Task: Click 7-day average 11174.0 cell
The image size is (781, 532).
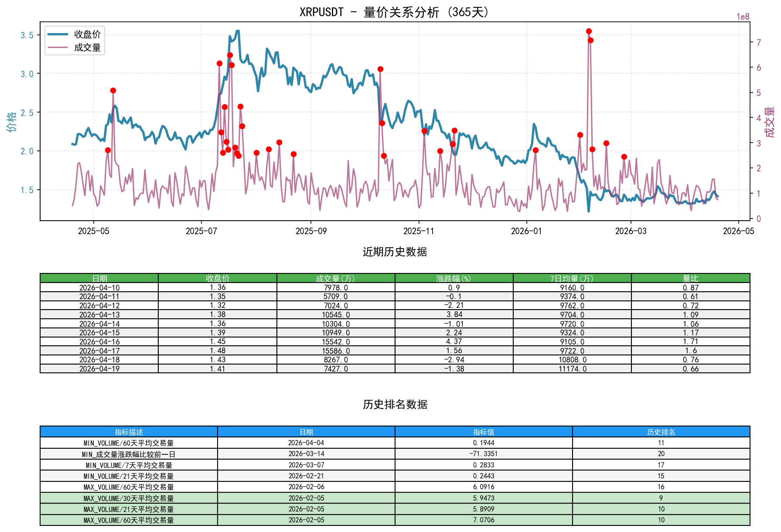Action: pos(572,368)
